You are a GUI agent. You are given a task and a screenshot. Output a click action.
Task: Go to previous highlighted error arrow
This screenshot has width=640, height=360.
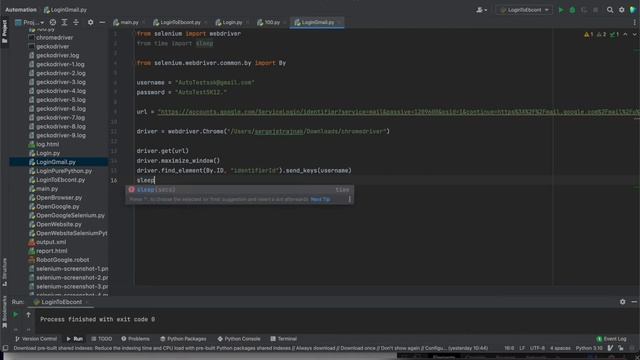pyautogui.click(x=625, y=35)
